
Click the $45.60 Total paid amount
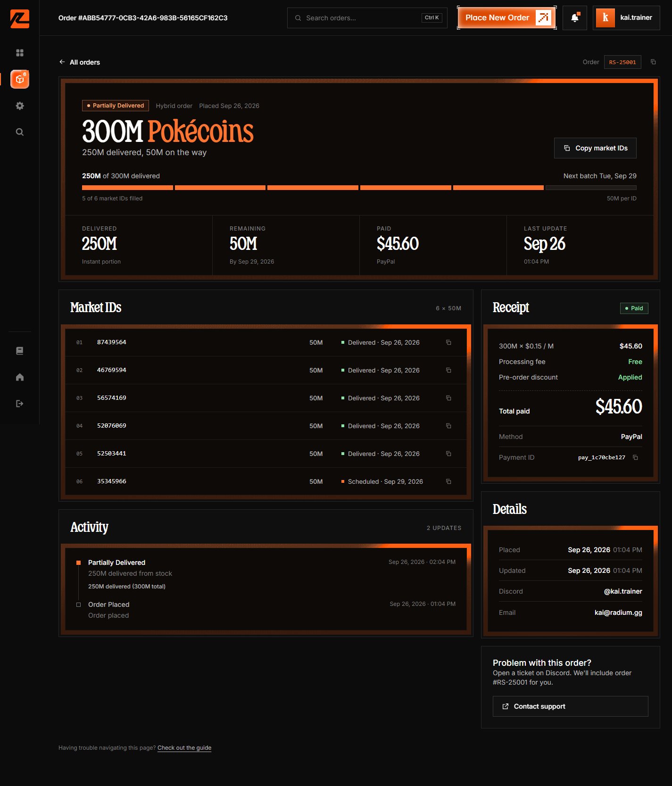tap(619, 406)
